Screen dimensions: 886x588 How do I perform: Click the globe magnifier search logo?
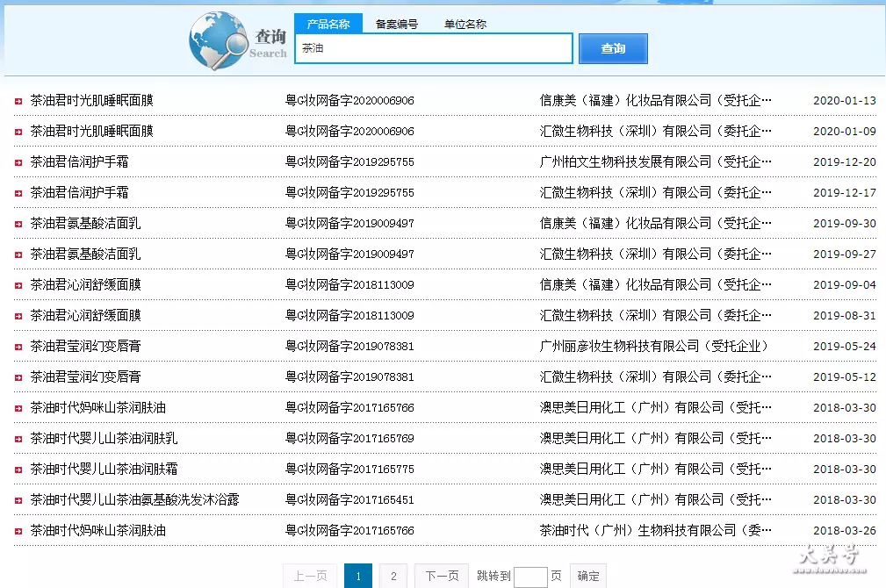[219, 40]
